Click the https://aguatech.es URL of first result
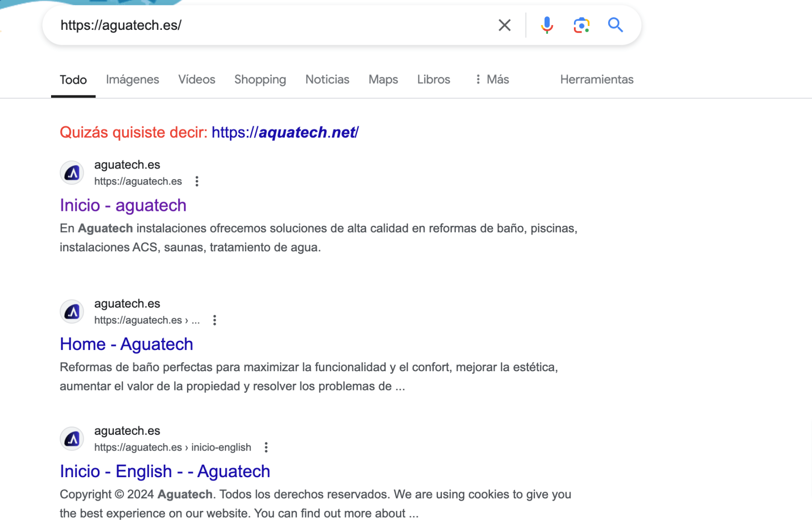The height and width of the screenshot is (520, 812). 138,182
